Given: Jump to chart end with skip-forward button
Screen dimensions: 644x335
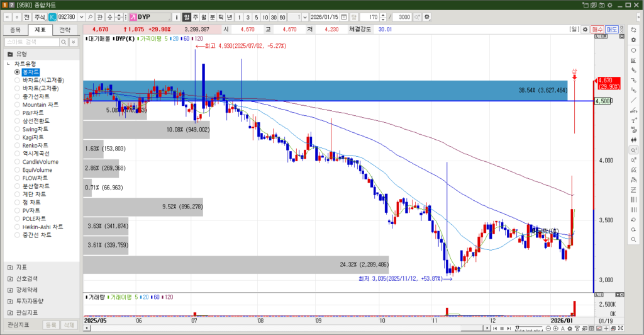Looking at the screenshot, I should tap(509, 329).
